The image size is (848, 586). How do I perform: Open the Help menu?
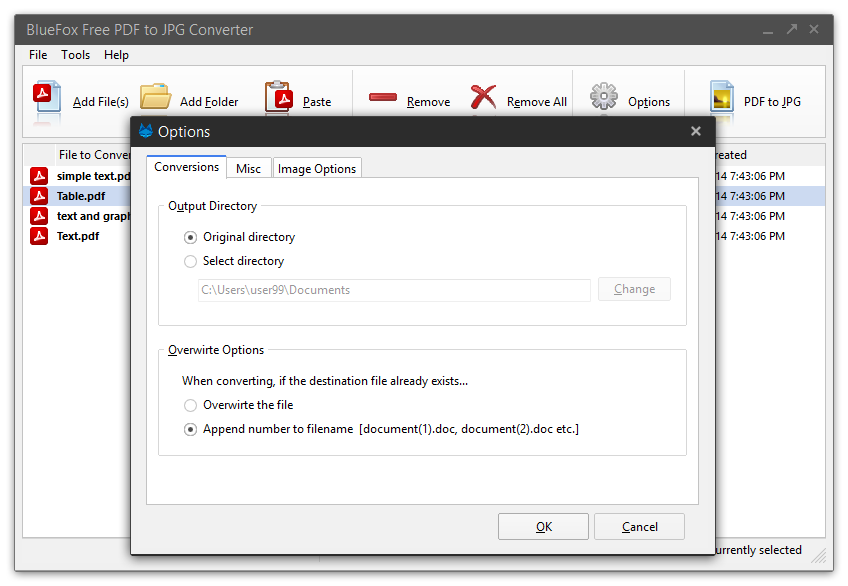116,55
